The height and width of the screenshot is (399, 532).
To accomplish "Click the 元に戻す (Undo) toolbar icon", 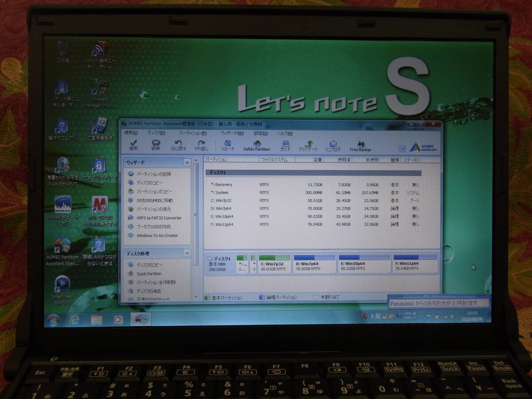I will click(x=179, y=145).
